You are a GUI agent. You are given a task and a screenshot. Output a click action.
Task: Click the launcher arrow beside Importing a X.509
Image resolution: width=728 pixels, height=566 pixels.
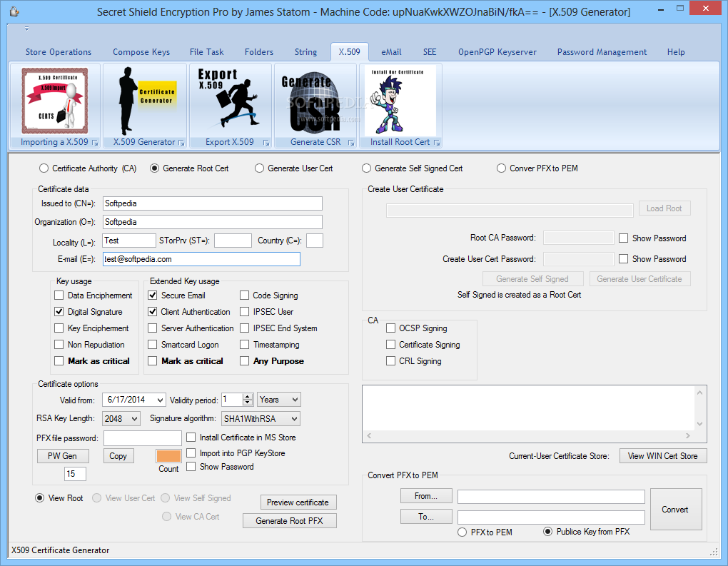click(x=95, y=143)
